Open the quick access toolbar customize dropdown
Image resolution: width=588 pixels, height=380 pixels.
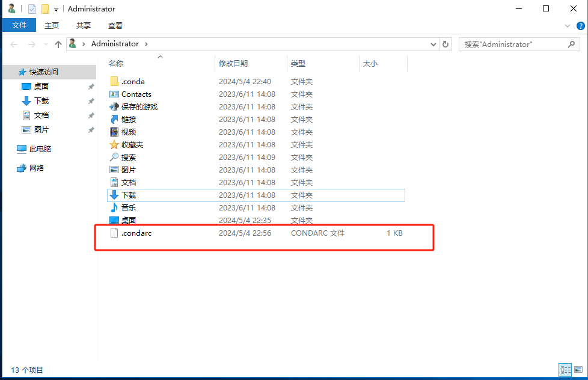[57, 10]
